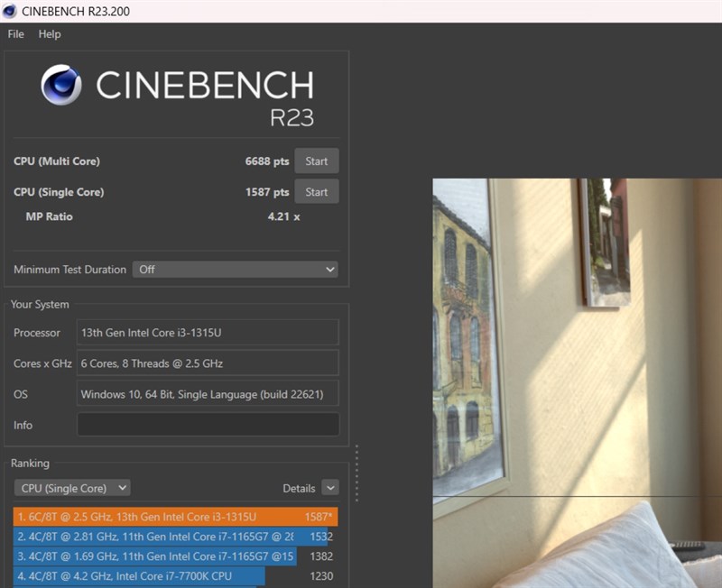This screenshot has width=722, height=588.
Task: Click the rendered scene preview image
Action: click(577, 382)
